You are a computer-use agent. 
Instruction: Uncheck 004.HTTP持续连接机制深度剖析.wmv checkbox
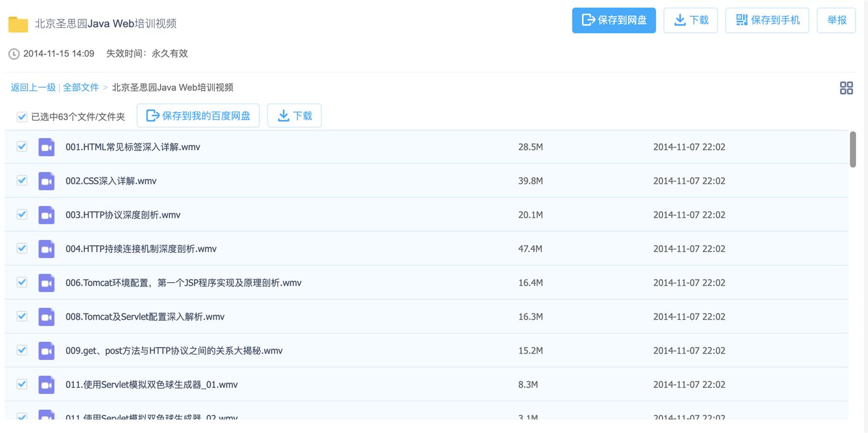(x=22, y=248)
